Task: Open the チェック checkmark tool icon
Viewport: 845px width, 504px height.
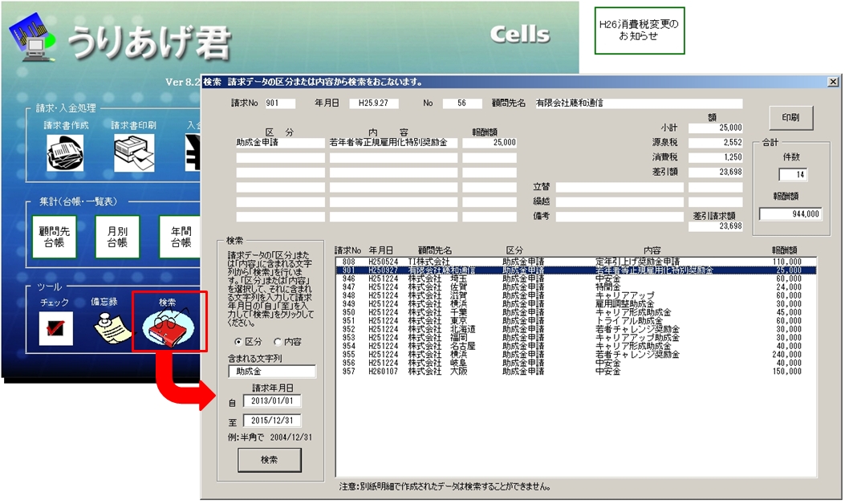Action: coord(55,327)
